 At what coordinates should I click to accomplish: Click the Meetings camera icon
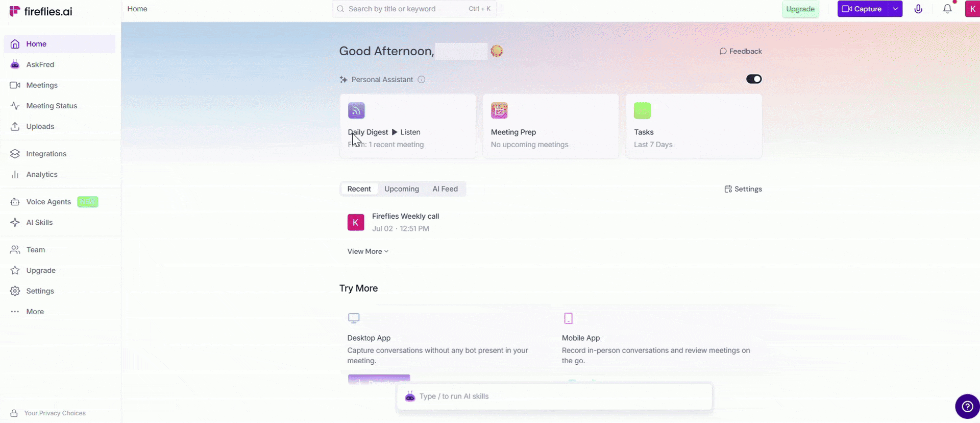(x=15, y=85)
